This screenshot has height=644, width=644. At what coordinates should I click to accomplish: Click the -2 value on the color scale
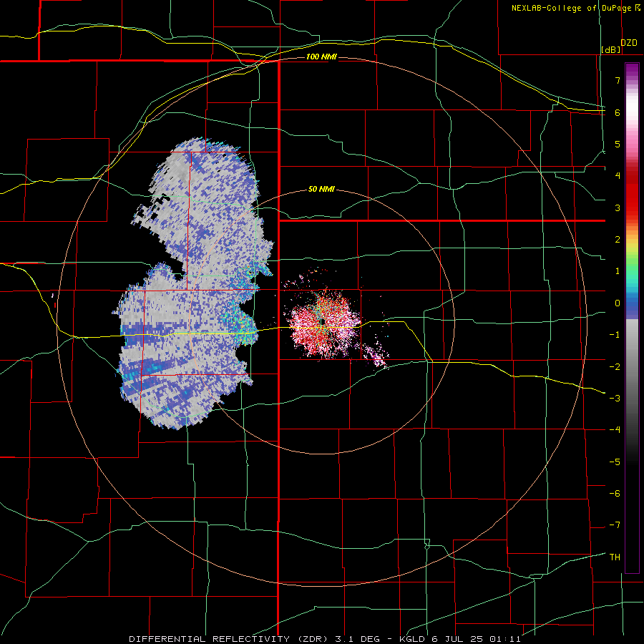(615, 367)
